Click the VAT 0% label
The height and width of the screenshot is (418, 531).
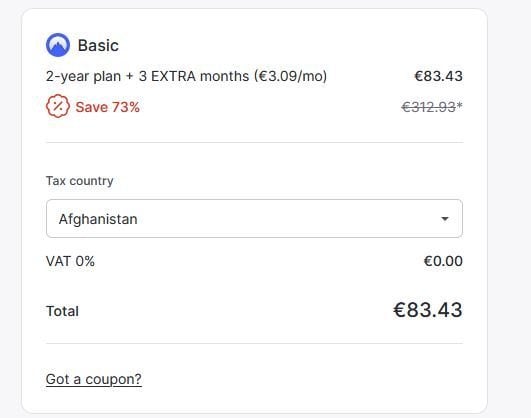[x=70, y=261]
